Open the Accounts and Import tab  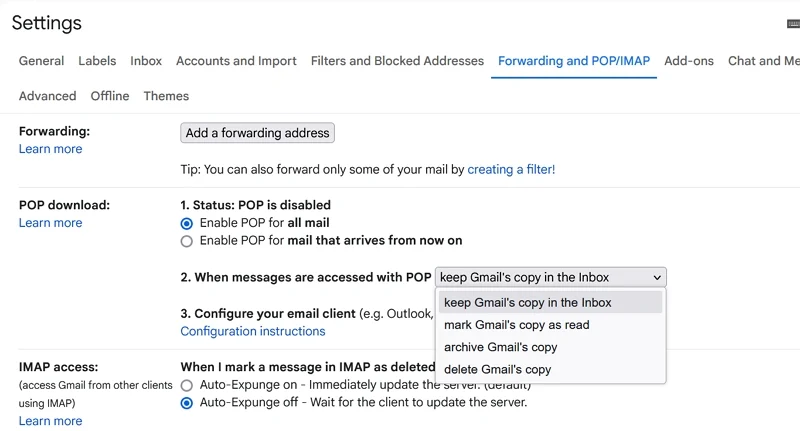236,61
